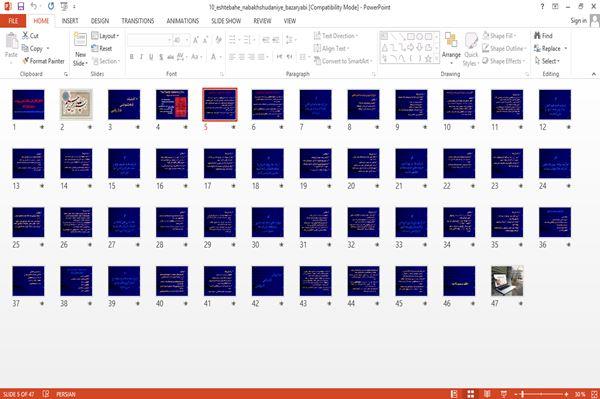Toggle Underline formatting
600x399 pixels.
pos(151,57)
